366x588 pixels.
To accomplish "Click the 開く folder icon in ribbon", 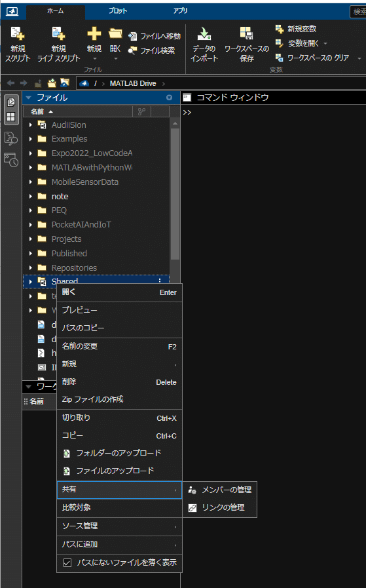I will 115,34.
